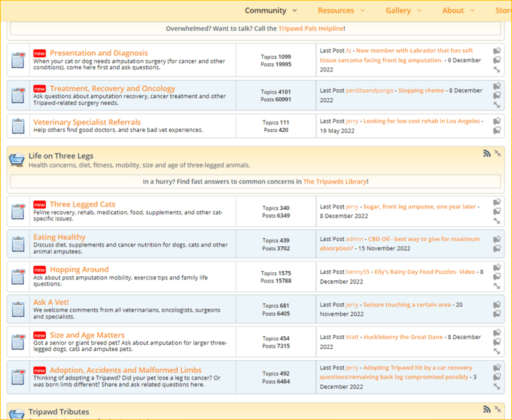512x420 pixels.
Task: Click the Life on Three Legs inbox-tray icon
Action: [17, 160]
